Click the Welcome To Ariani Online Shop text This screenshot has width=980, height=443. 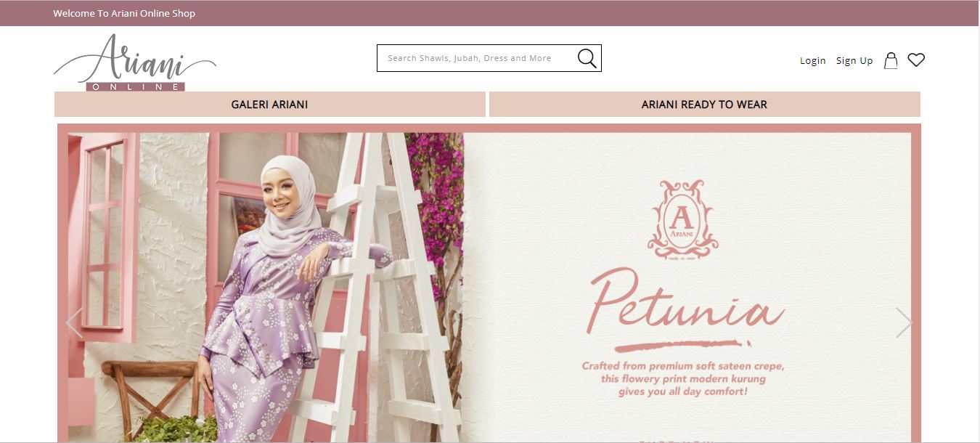pos(124,13)
